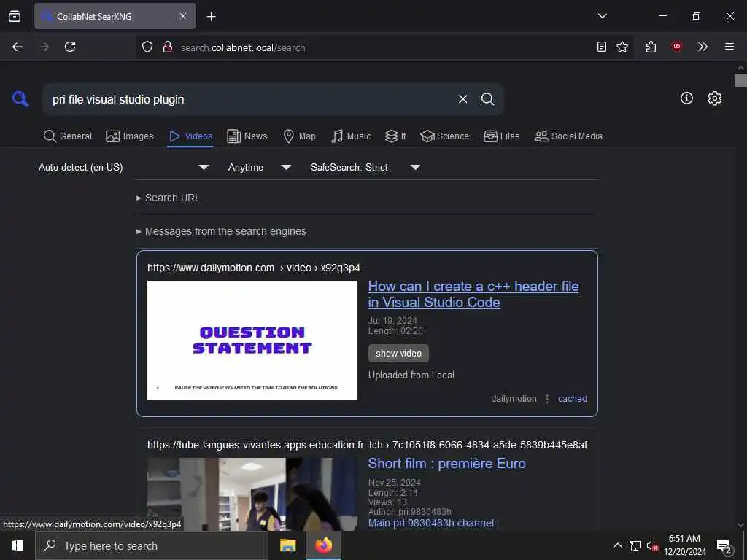Click the QUESTION STATEMENT video thumbnail

click(252, 340)
